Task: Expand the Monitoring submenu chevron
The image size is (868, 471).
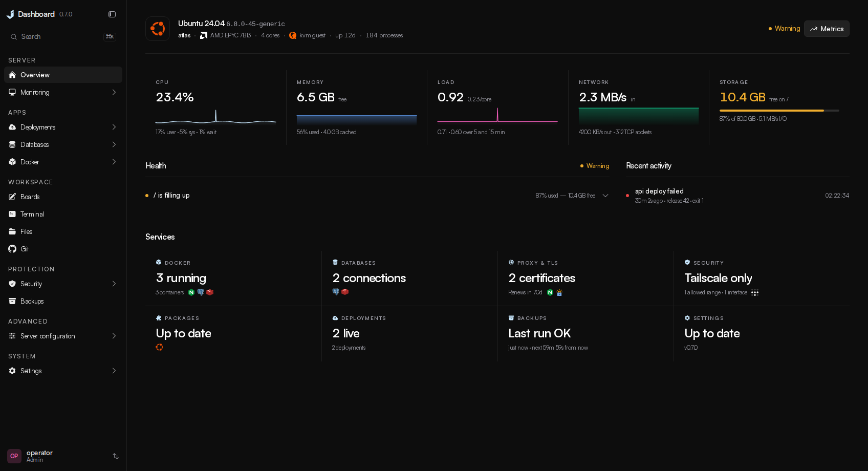Action: (114, 92)
